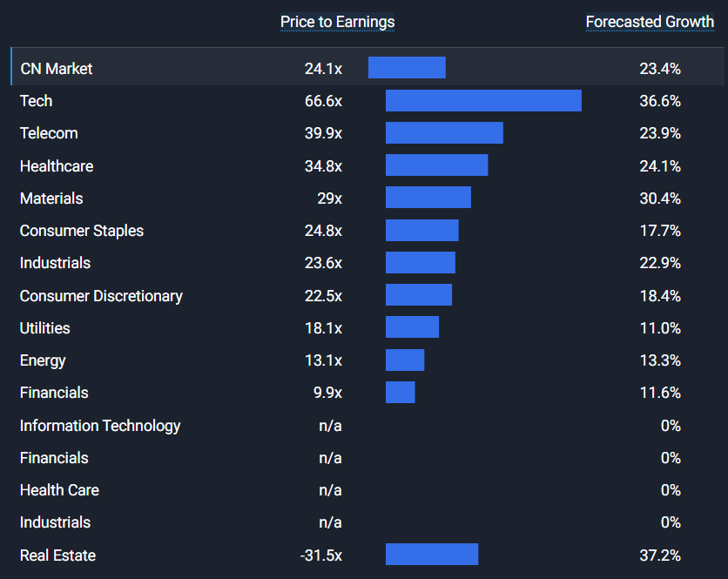Open the Telecom sector row
The width and height of the screenshot is (728, 579).
[x=49, y=133]
